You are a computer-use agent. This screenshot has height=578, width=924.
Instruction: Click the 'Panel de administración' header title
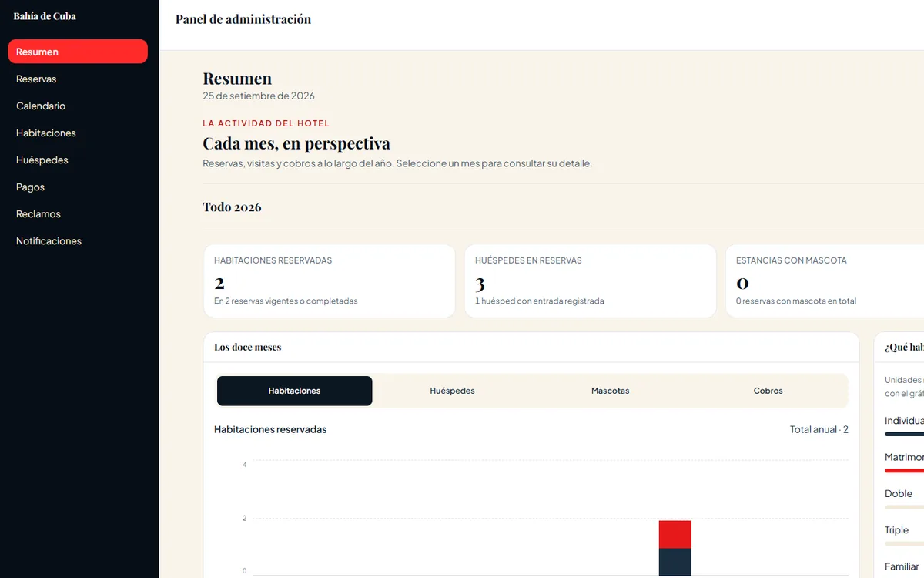pyautogui.click(x=243, y=19)
